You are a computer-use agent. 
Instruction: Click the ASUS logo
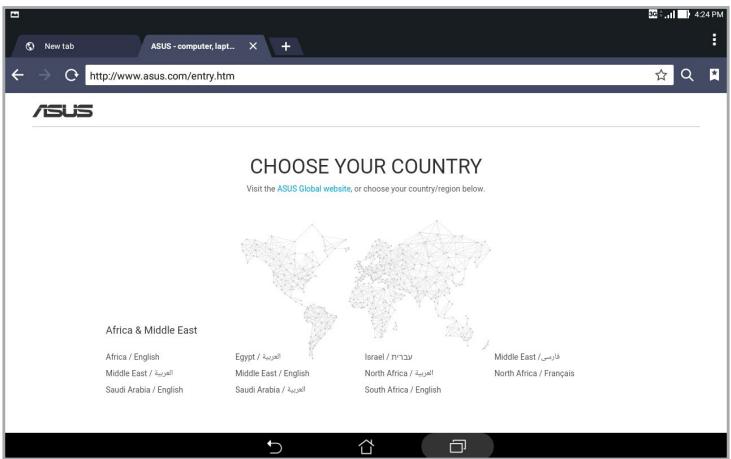point(62,110)
